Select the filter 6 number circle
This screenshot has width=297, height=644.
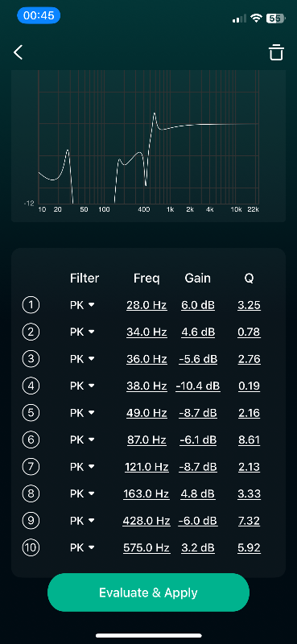click(31, 440)
